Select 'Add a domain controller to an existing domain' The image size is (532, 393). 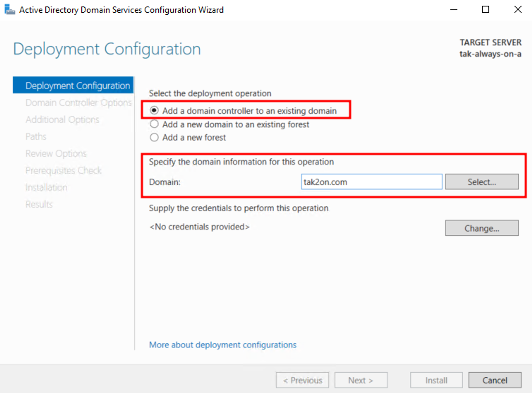[154, 110]
